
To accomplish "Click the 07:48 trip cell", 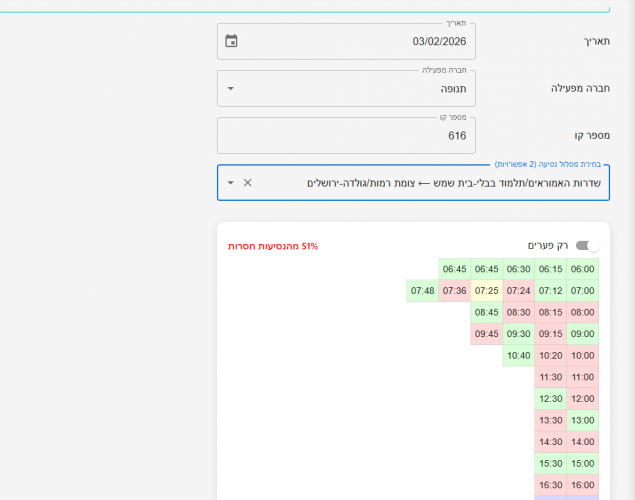I will coord(422,291).
